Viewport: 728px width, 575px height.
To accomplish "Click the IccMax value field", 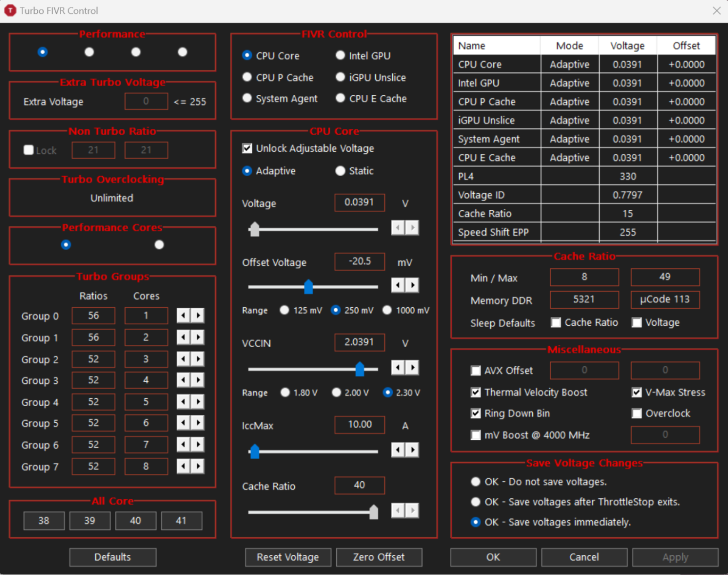I will tap(360, 425).
